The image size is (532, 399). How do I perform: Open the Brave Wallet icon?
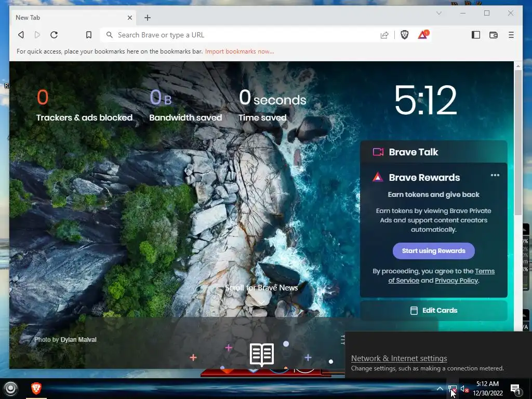494,35
